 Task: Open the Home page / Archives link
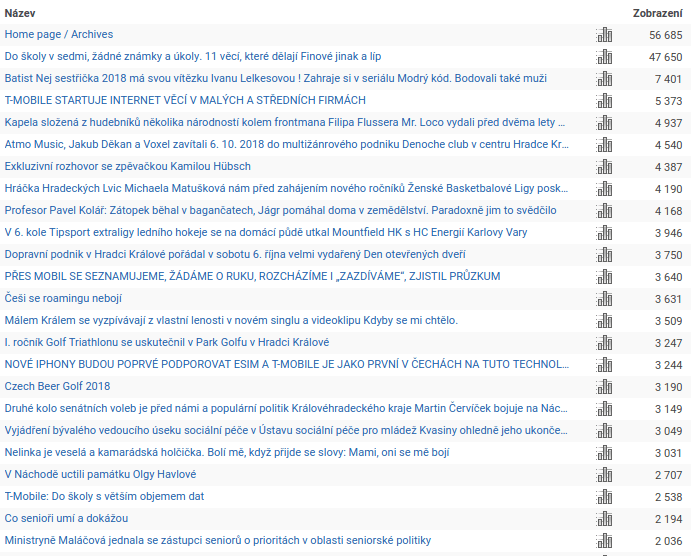click(57, 35)
